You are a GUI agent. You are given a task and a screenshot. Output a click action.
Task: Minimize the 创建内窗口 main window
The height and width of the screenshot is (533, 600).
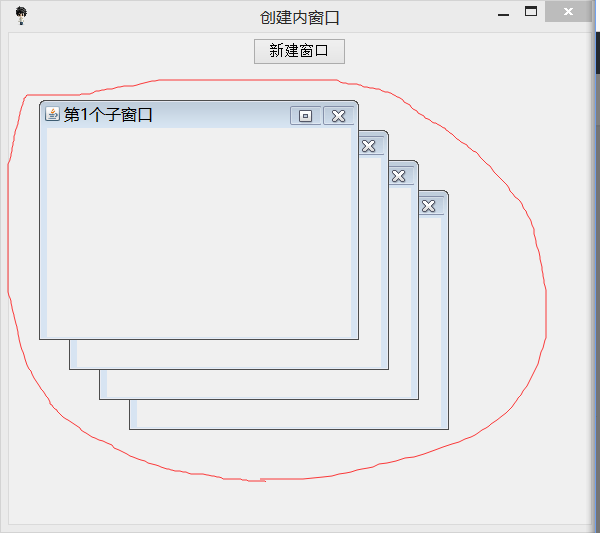coord(503,15)
